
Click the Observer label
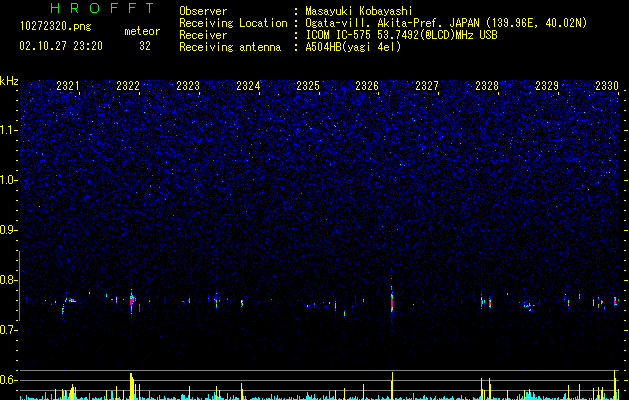coord(203,11)
